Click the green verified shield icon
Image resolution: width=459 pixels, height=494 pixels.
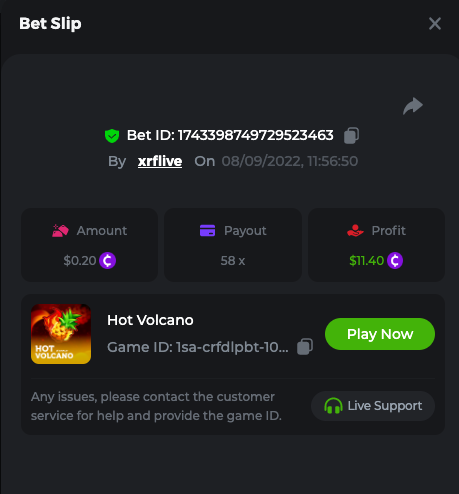tap(112, 136)
